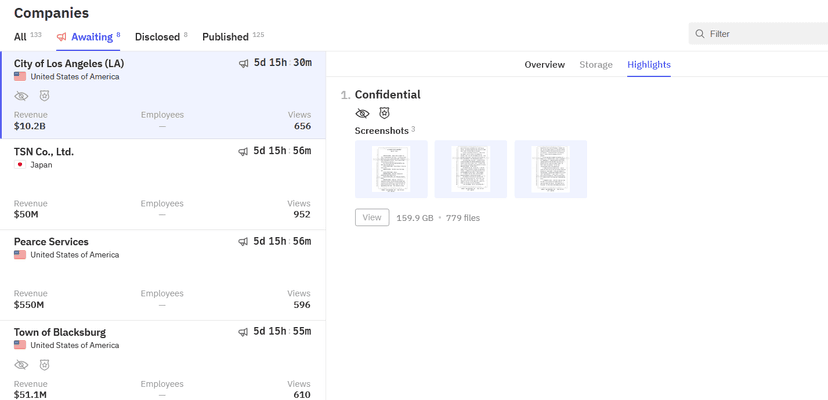The image size is (828, 400).
Task: Click the search magnifier in Filter box
Action: coord(700,34)
